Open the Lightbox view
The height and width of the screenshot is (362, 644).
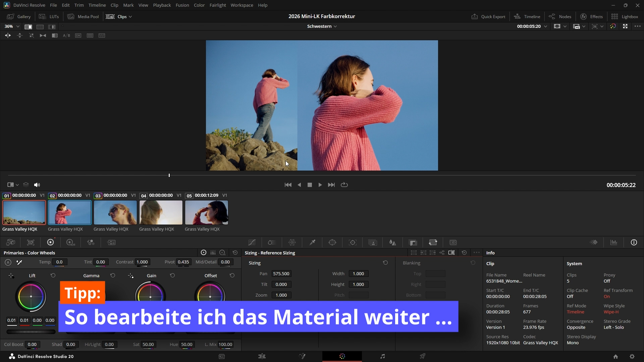coord(625,16)
